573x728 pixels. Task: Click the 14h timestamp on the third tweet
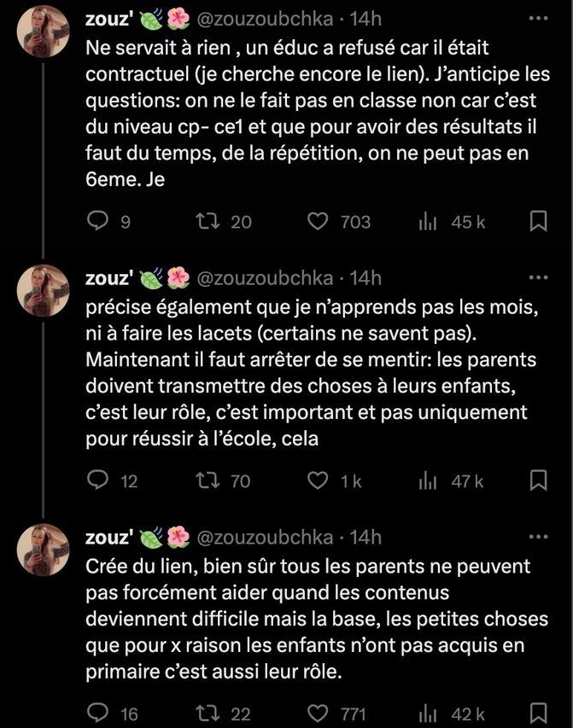365,538
